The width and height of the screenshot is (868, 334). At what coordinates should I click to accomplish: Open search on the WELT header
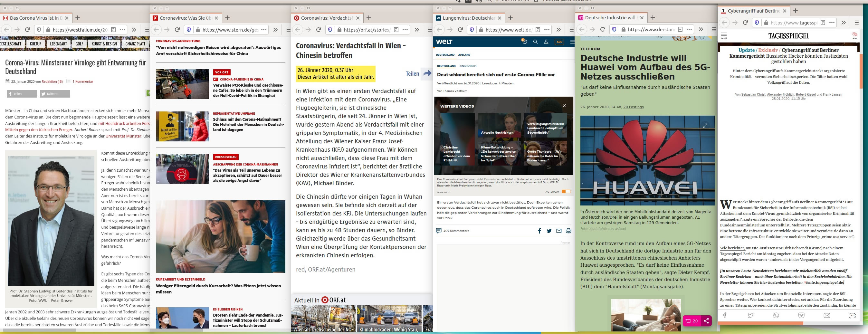(535, 42)
